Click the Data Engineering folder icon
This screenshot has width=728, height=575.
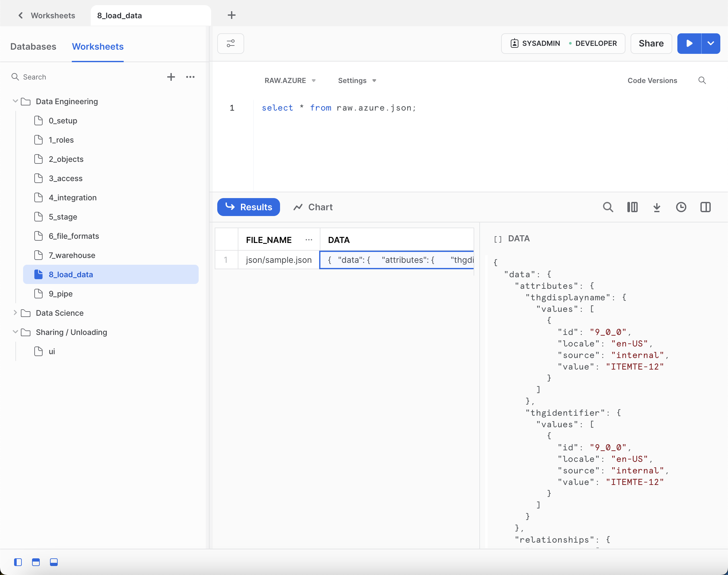tap(26, 102)
